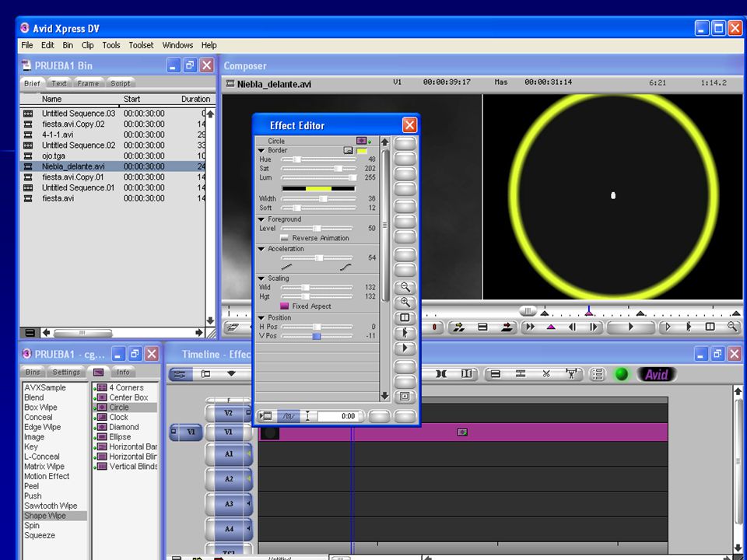Image resolution: width=747 pixels, height=560 pixels.
Task: Open the Info tab in Project window
Action: (x=123, y=373)
